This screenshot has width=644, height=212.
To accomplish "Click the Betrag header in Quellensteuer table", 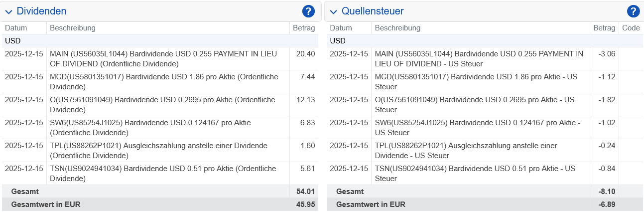I will (604, 28).
